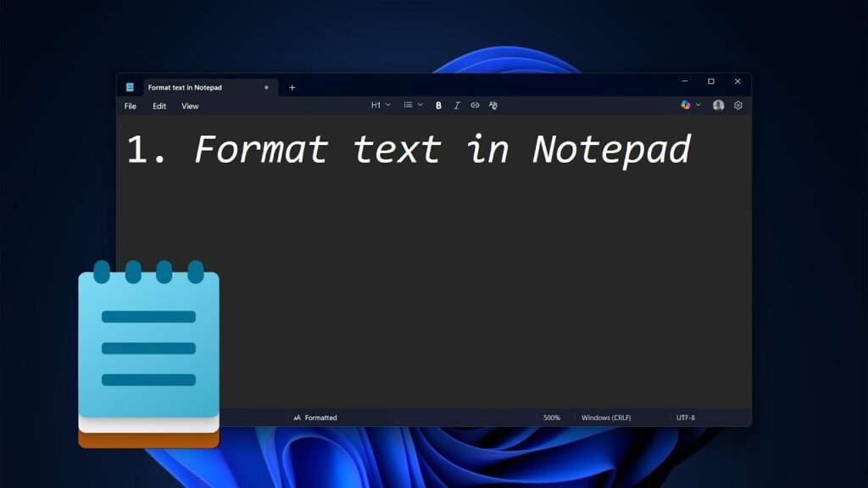
Task: Open Notepad settings gear icon
Action: click(x=738, y=105)
